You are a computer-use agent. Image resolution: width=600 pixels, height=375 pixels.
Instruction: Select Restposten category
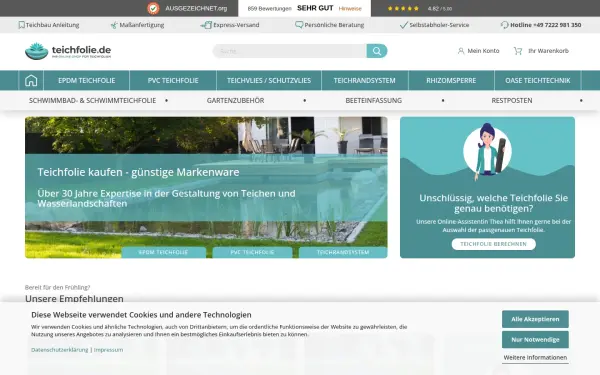point(512,101)
